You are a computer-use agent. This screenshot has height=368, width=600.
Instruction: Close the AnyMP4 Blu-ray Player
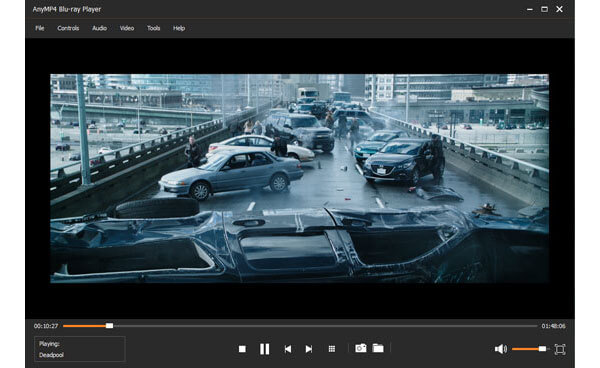[559, 9]
